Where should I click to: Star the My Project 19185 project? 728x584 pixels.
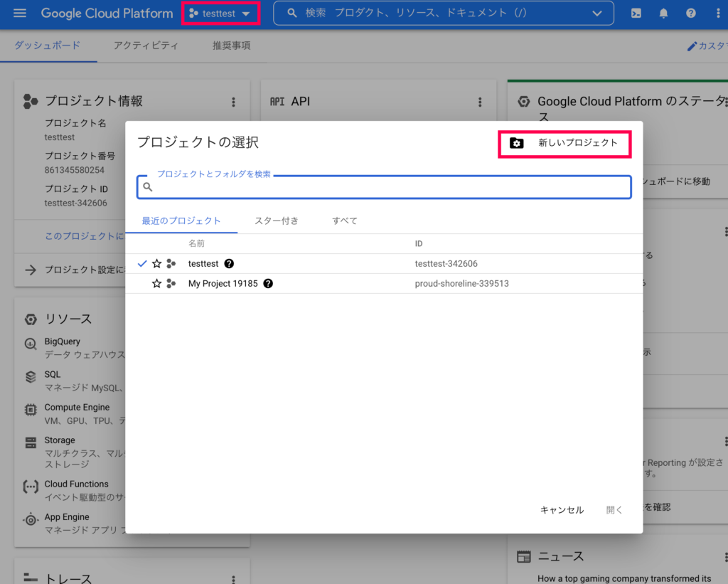click(157, 283)
